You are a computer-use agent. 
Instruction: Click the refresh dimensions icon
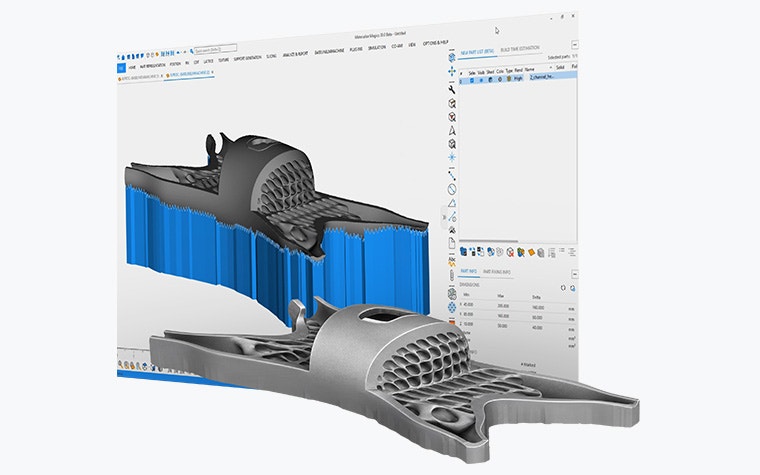[563, 287]
